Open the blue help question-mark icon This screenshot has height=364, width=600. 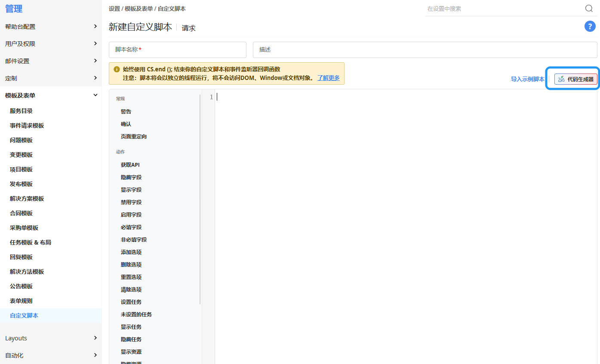click(x=590, y=26)
